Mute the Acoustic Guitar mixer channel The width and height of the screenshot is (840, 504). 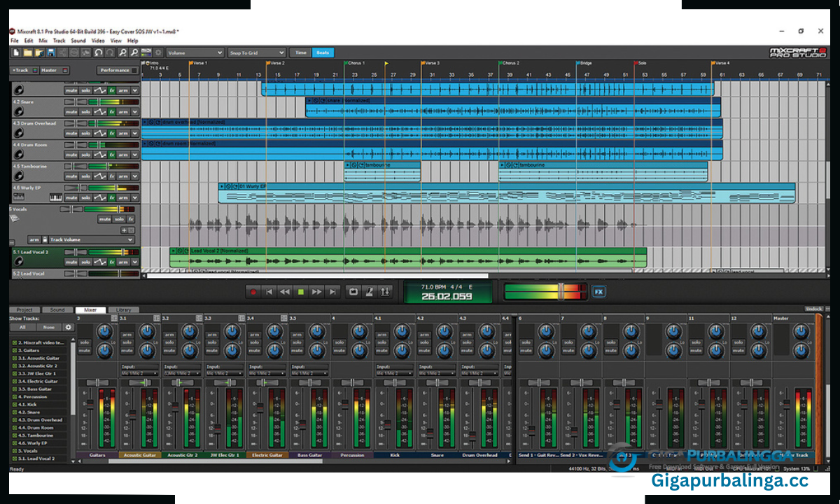coord(127,351)
